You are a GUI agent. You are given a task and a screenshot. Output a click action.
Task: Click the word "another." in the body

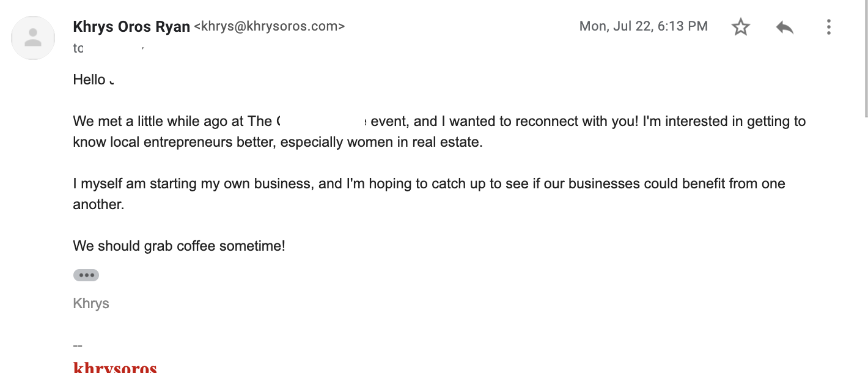98,205
